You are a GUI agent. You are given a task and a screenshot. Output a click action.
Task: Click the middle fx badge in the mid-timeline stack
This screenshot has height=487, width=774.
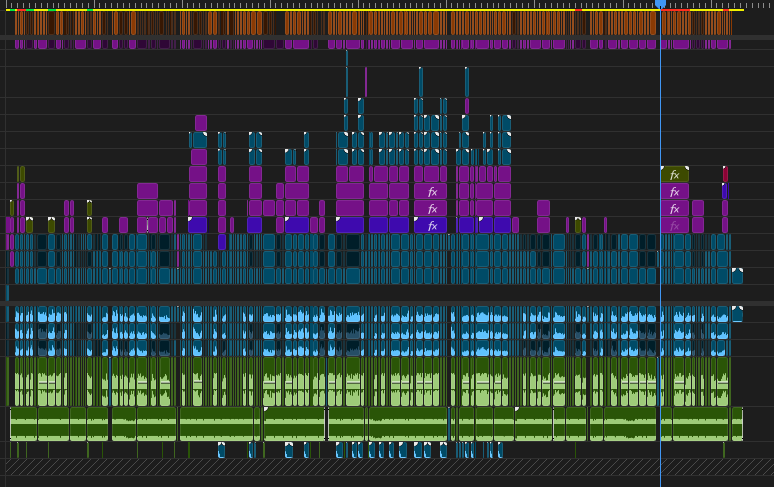point(432,209)
